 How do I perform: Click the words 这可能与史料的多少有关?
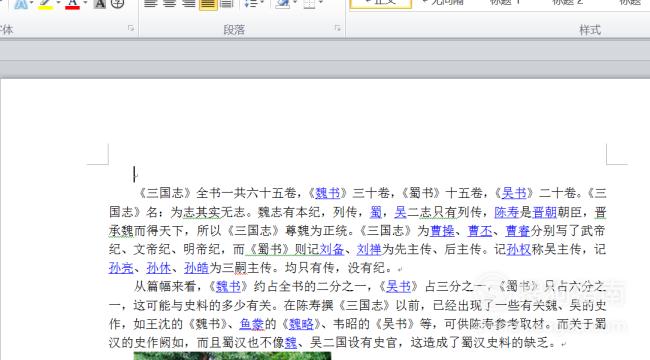[202, 306]
